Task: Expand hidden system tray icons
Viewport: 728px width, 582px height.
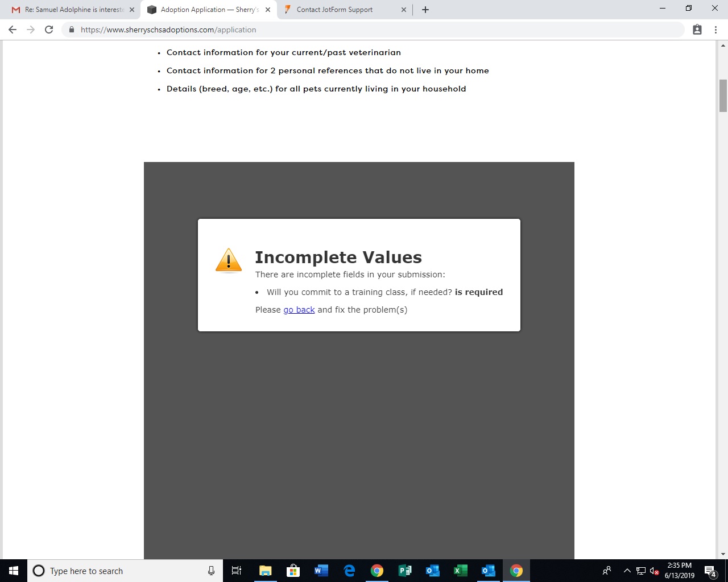Action: tap(627, 571)
